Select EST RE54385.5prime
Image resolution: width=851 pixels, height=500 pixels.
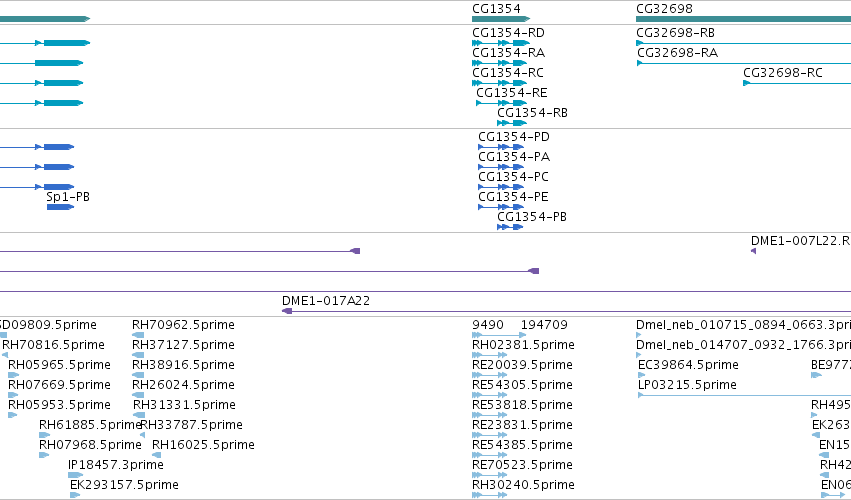(x=522, y=445)
